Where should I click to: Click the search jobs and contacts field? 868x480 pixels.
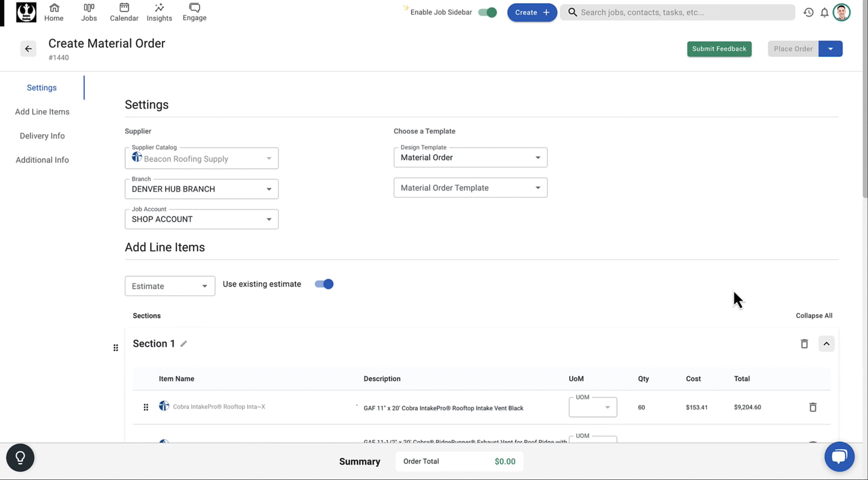point(677,12)
